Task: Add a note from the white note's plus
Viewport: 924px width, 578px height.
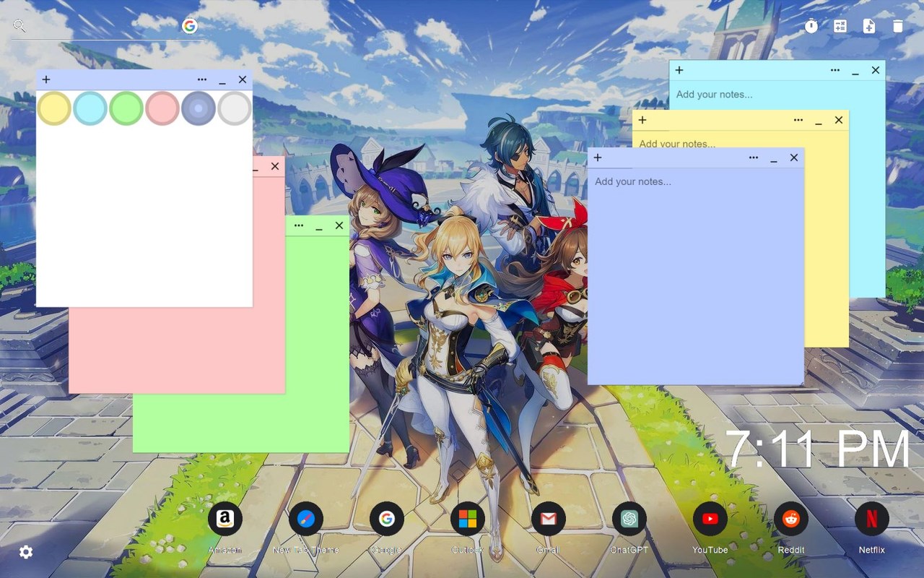Action: 46,79
